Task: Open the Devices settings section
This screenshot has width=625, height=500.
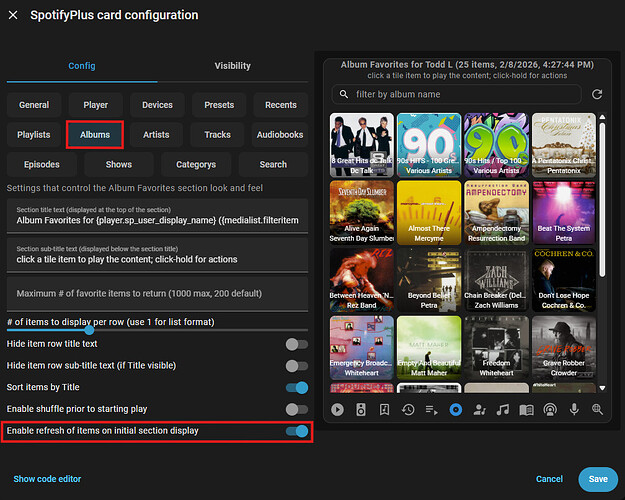Action: pos(157,105)
